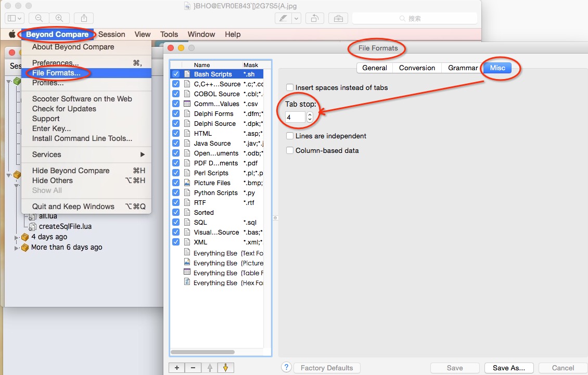Click the sidebar view icon in Preview toolbar
Screen dimensions: 588x375
pyautogui.click(x=11, y=18)
